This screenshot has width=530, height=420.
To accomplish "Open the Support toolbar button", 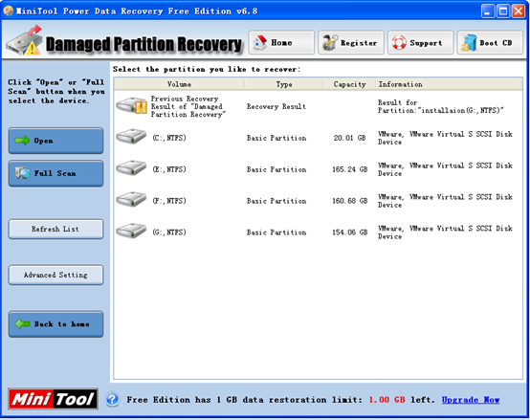I will 421,42.
